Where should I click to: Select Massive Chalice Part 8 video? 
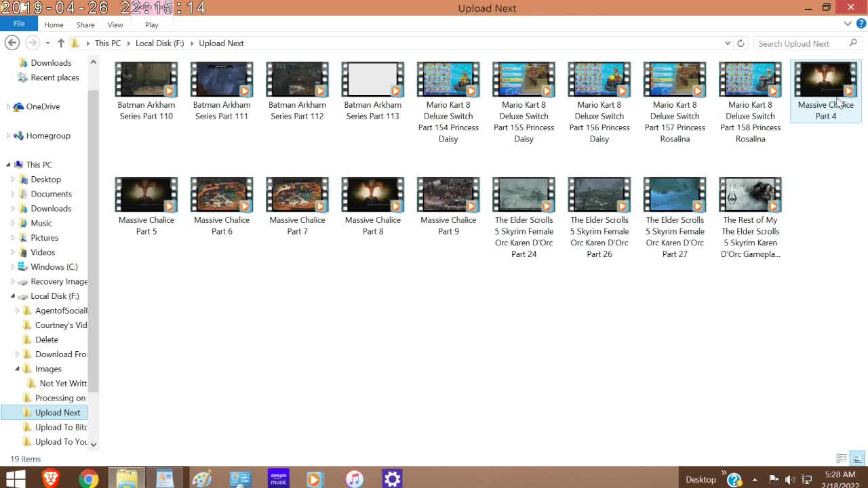tap(373, 207)
